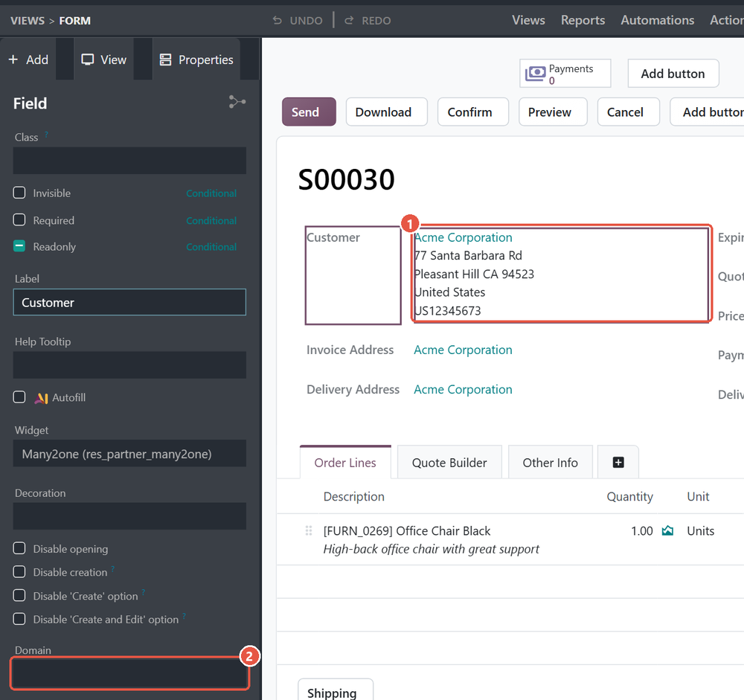
Task: Open the Quote Builder tab
Action: (x=449, y=462)
